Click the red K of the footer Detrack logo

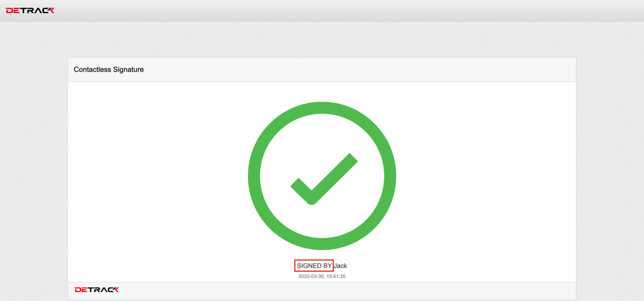[116, 290]
